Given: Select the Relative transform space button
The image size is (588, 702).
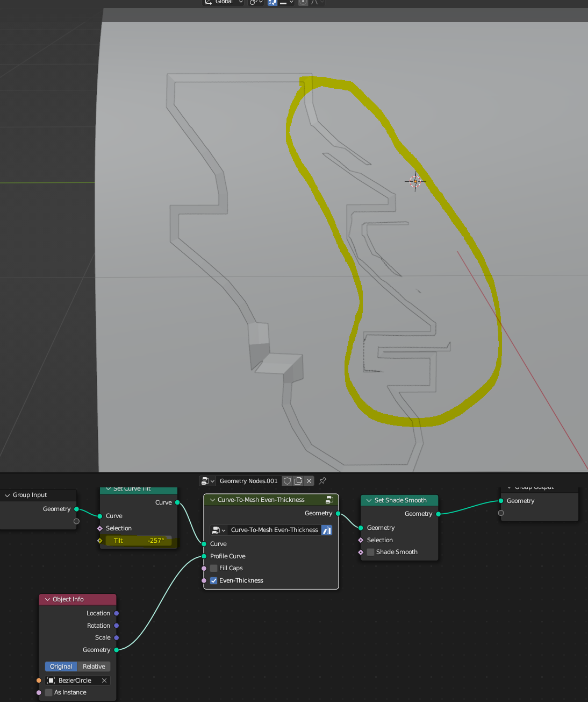Looking at the screenshot, I should point(94,667).
